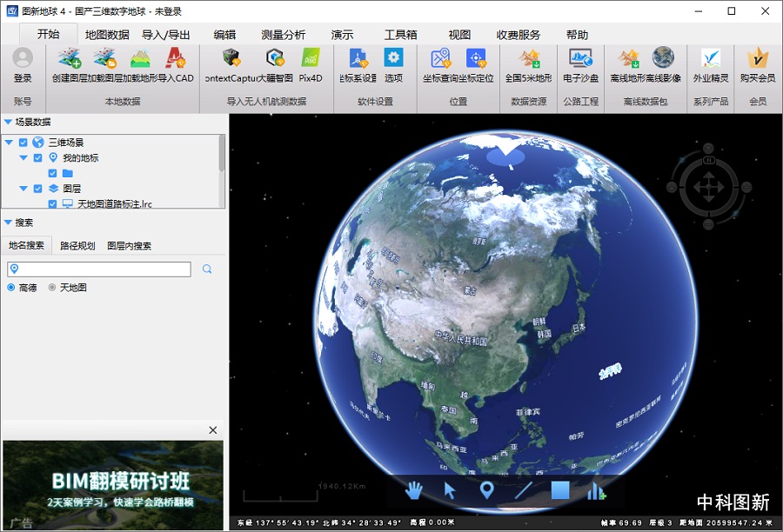Image resolution: width=783 pixels, height=532 pixels.
Task: Select the arrow pointer tool on globe toolbar
Action: click(x=450, y=490)
